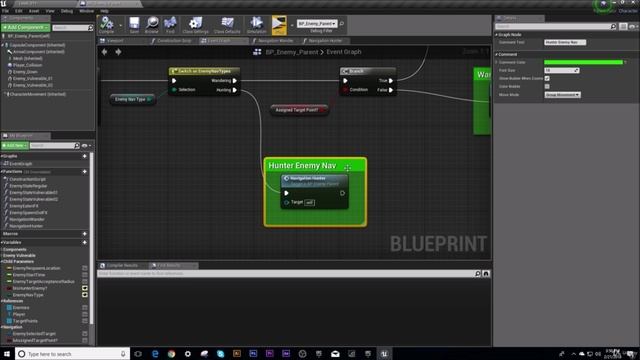Select the NavigationHunter function in My Blueprint

pos(26,226)
